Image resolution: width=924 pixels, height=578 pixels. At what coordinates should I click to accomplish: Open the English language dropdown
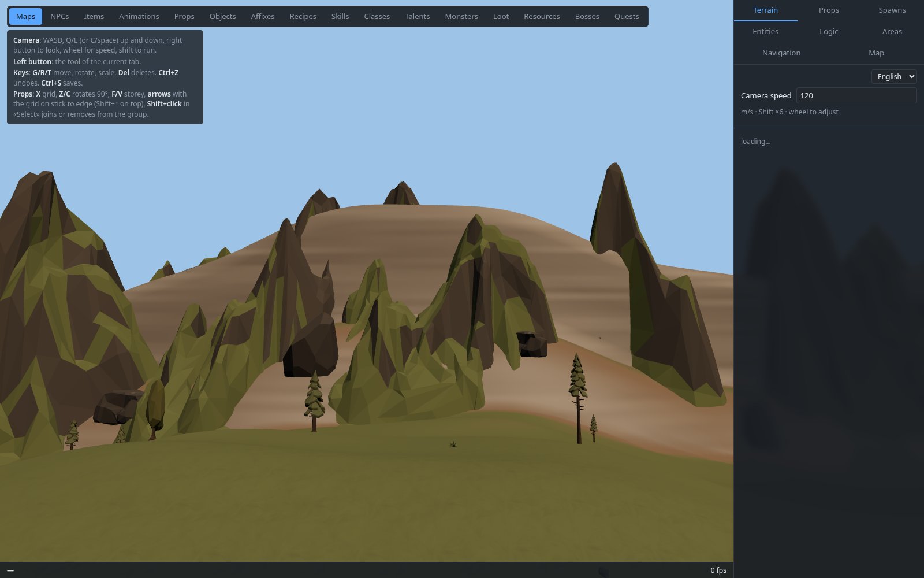(893, 76)
